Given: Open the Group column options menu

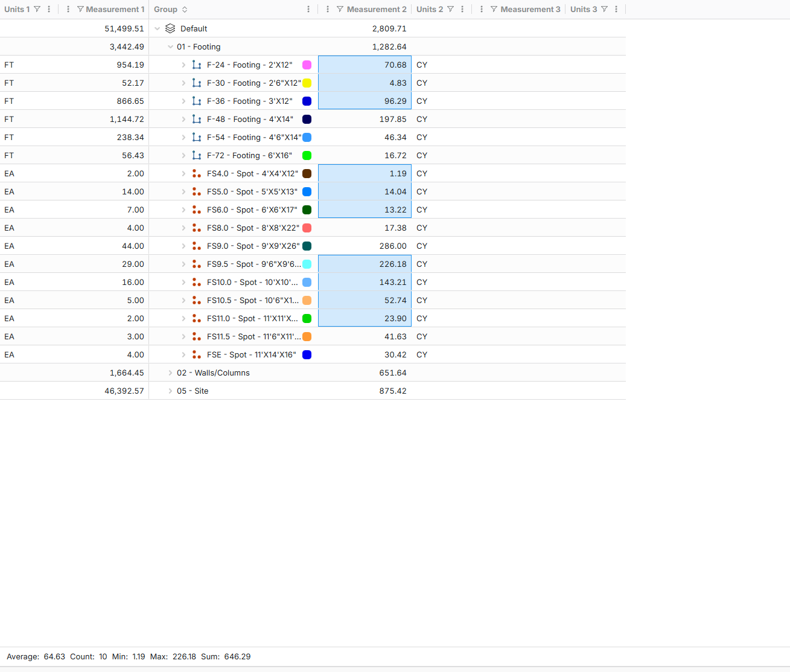Looking at the screenshot, I should point(308,9).
